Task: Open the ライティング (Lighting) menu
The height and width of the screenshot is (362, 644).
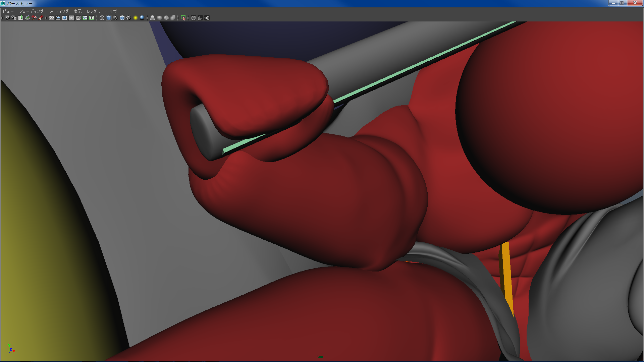Action: click(58, 11)
